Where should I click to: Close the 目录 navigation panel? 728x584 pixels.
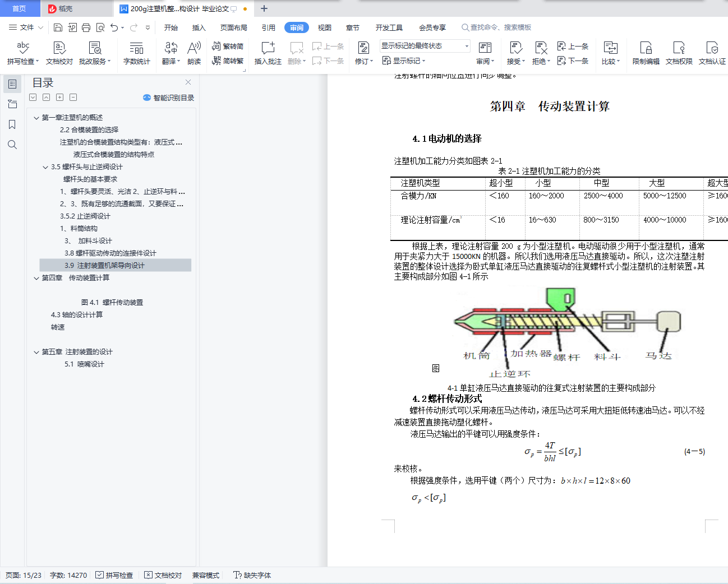(188, 82)
